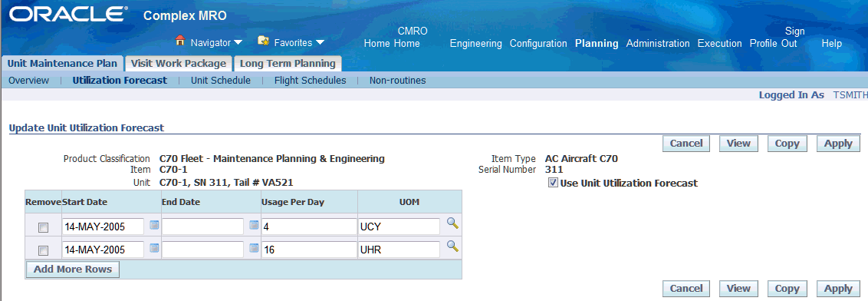Open calendar picker for second row Start Date

(x=154, y=248)
